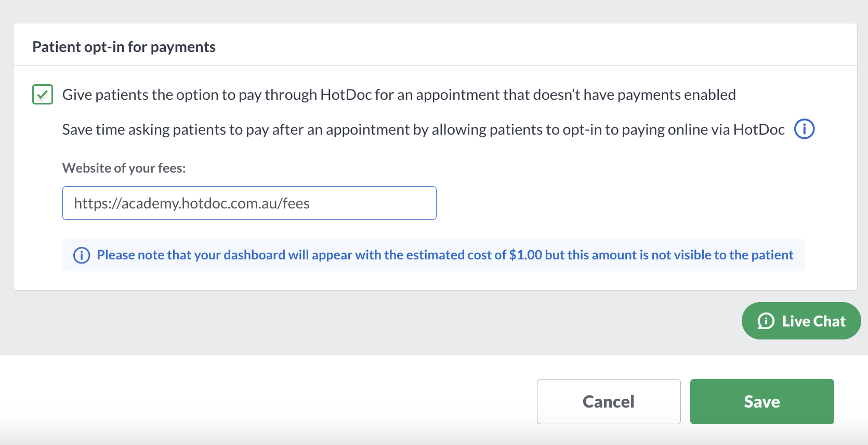Image resolution: width=868 pixels, height=445 pixels.
Task: Click the $1.00 amount in the notice
Action: point(525,255)
